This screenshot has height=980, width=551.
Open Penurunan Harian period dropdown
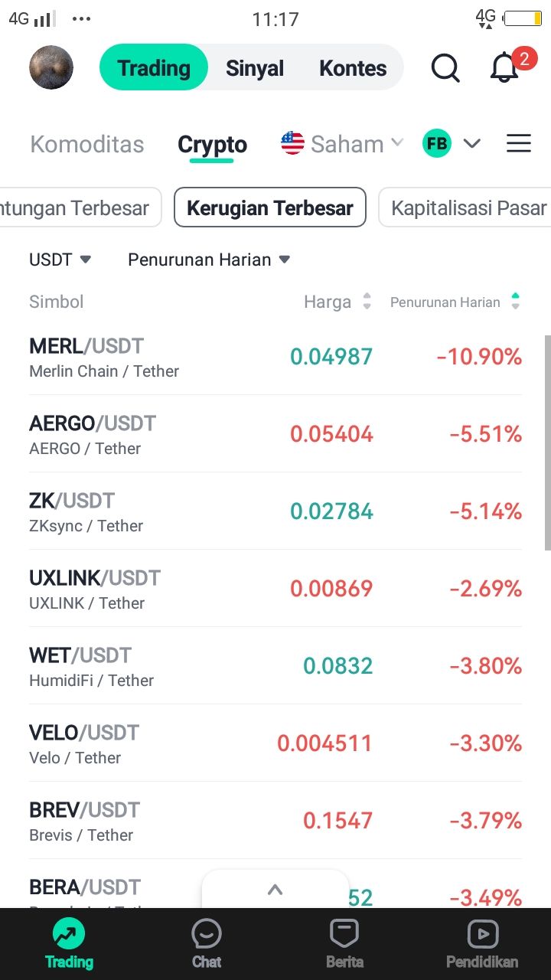pyautogui.click(x=209, y=260)
